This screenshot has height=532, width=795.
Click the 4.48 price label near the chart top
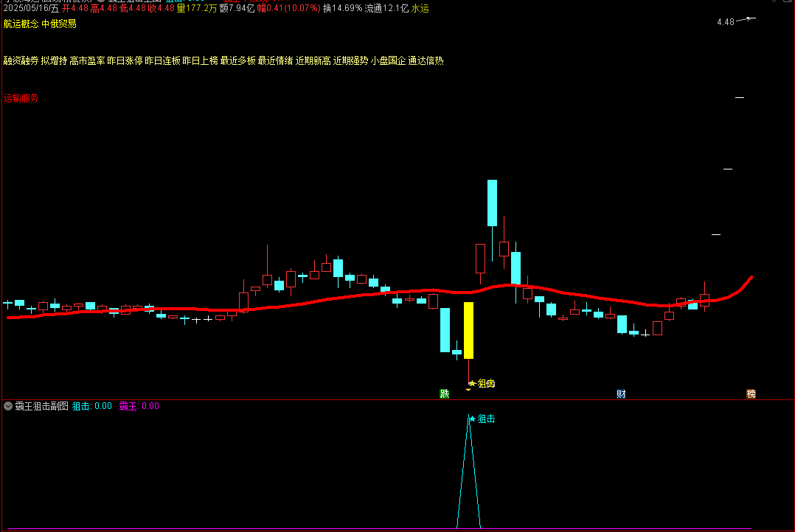coord(726,22)
